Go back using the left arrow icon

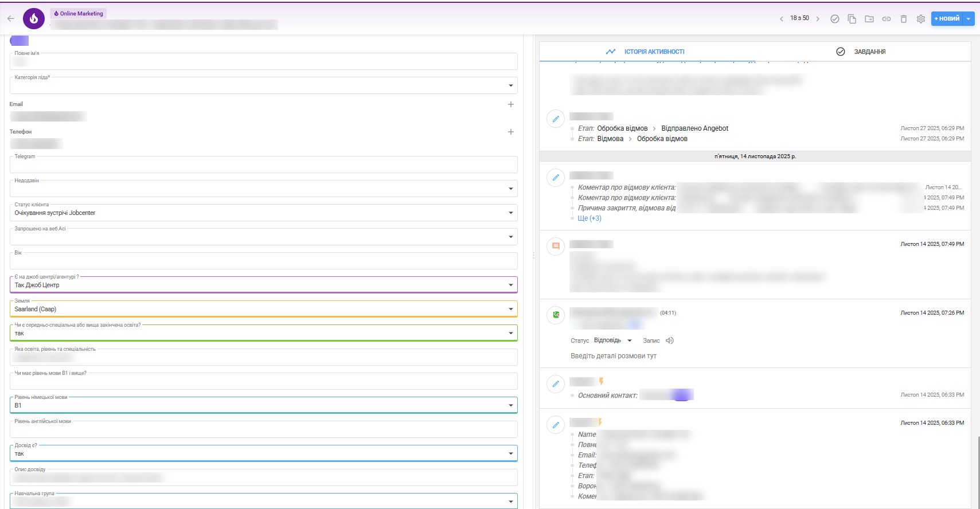click(x=11, y=19)
